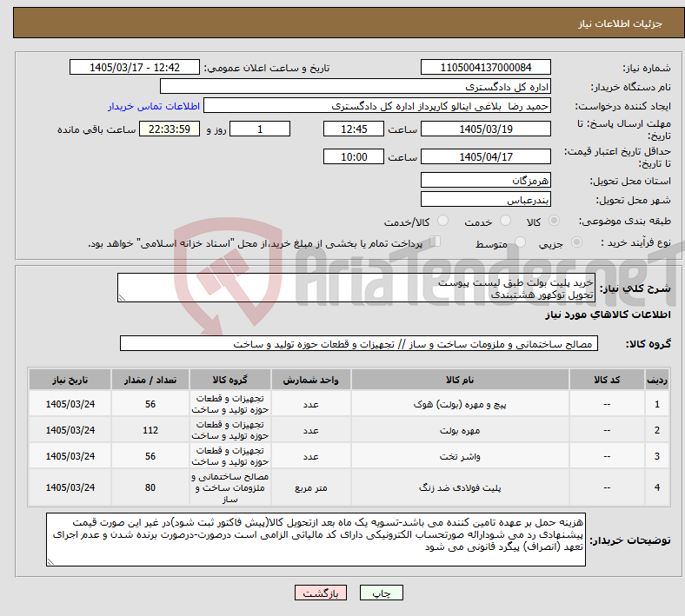Open the اطلاعات تماس خریدار link
Screen dimensions: 685x616
click(x=154, y=106)
